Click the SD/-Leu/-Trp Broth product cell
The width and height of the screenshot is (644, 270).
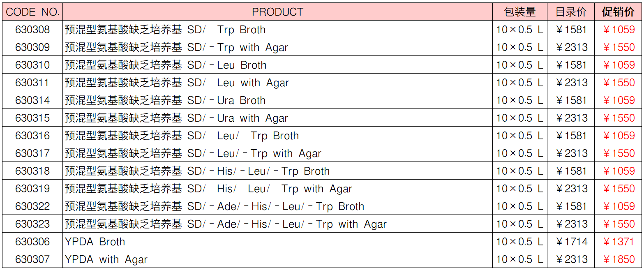point(277,136)
